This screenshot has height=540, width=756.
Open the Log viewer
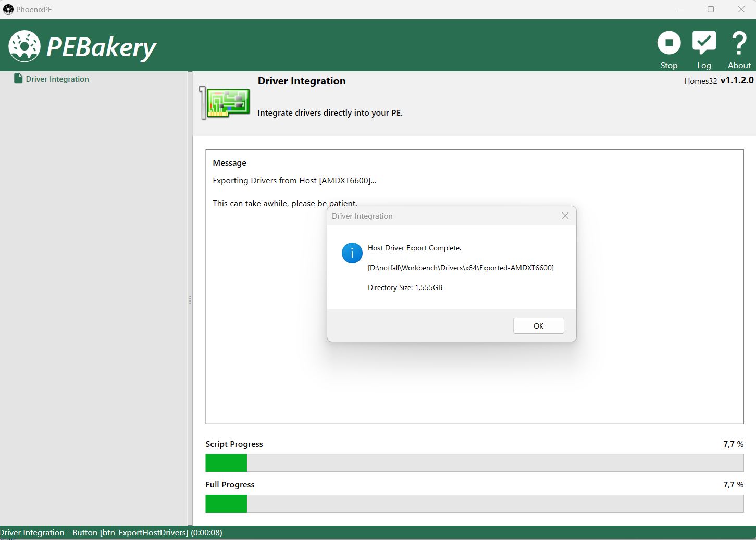click(704, 50)
